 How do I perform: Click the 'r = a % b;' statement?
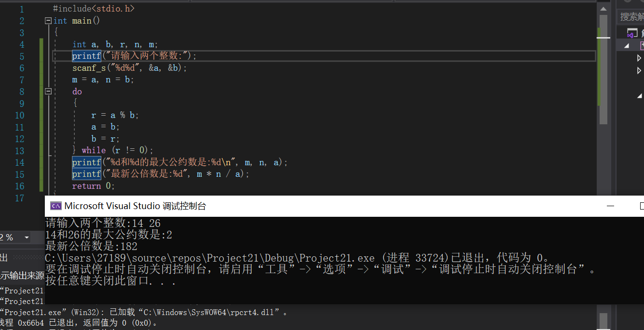(x=115, y=115)
